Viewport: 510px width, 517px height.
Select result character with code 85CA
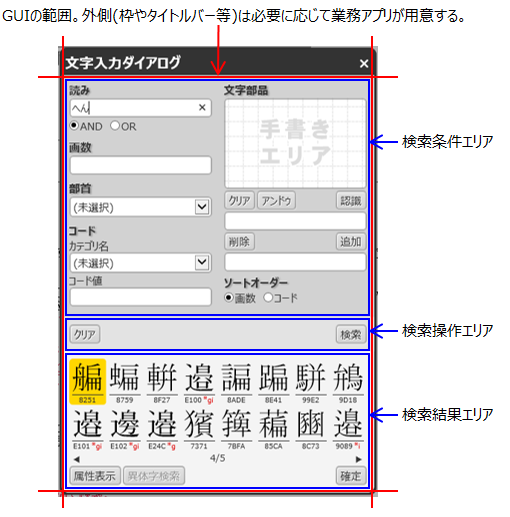click(x=273, y=428)
